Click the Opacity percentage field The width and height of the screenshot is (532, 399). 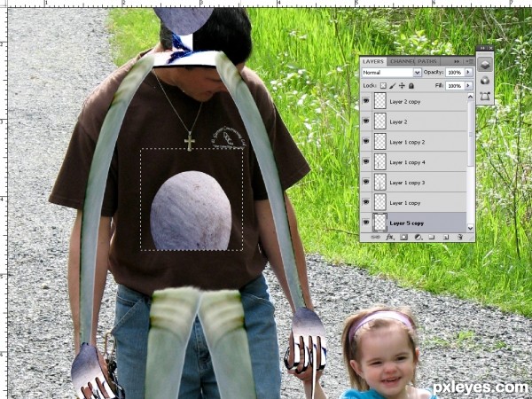click(x=455, y=73)
